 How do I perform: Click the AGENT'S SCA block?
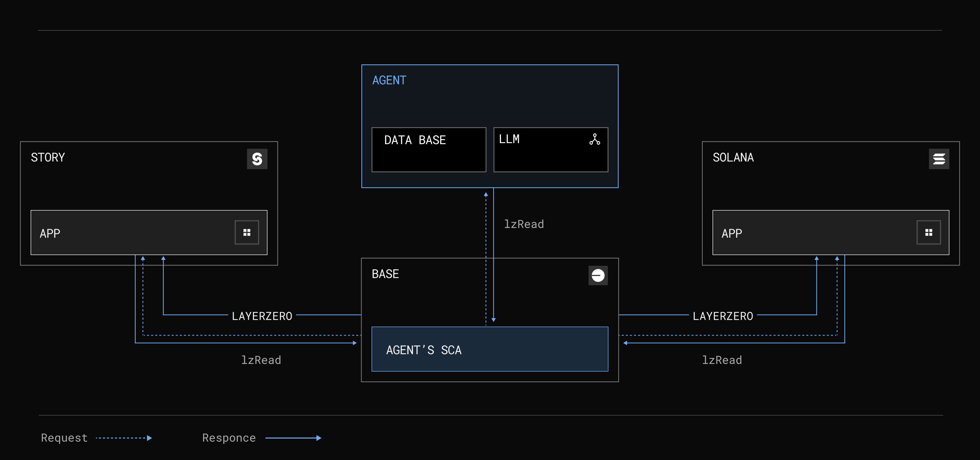490,349
